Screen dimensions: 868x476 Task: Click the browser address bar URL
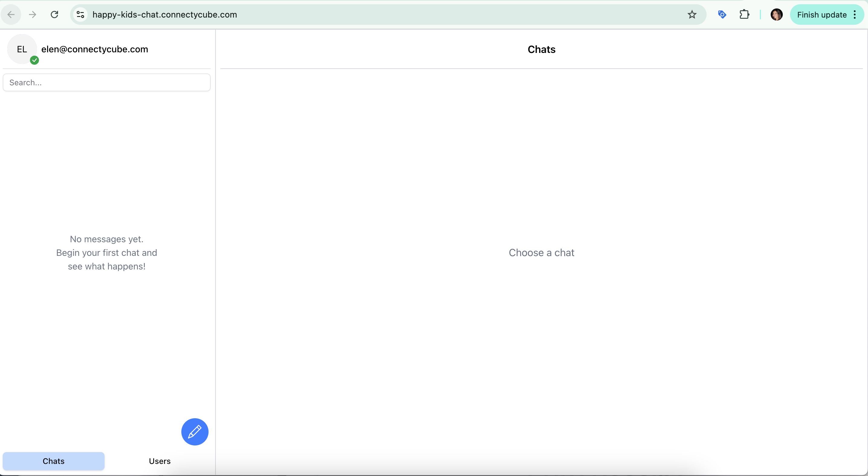(x=164, y=15)
